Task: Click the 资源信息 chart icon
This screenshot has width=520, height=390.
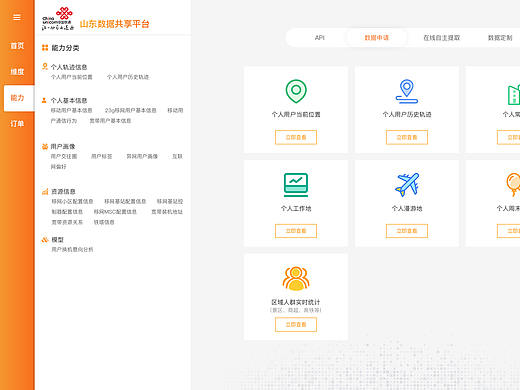Action: pos(45,191)
